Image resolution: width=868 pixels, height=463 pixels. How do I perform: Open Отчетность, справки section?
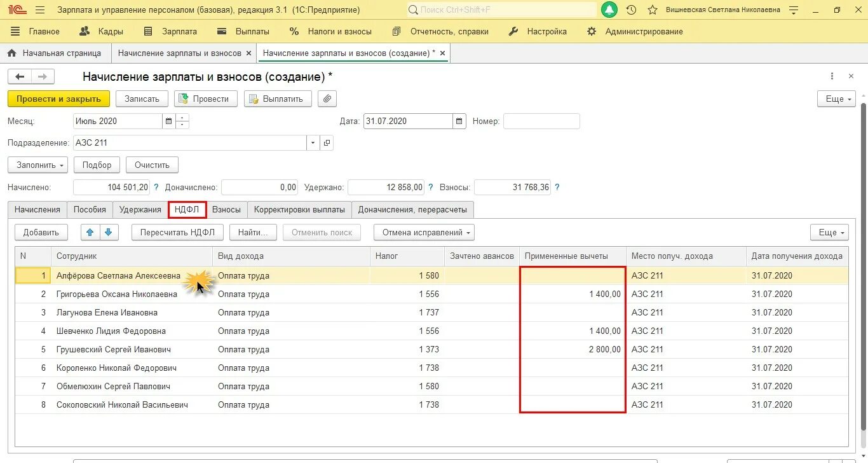[440, 31]
